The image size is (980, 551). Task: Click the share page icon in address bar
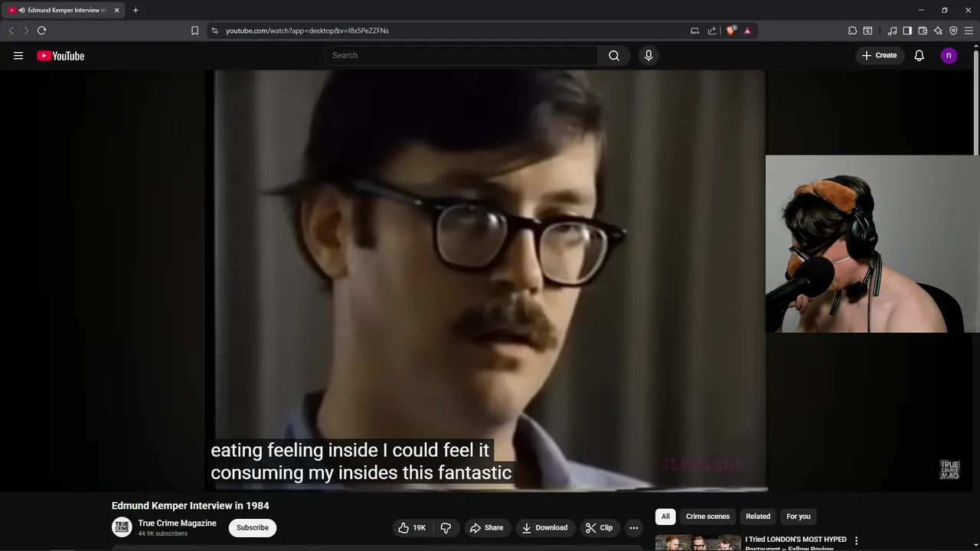[x=712, y=31]
